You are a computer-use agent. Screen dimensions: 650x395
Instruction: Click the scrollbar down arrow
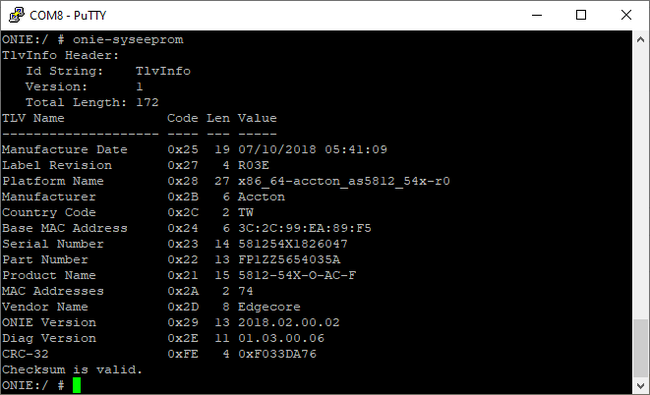point(640,386)
